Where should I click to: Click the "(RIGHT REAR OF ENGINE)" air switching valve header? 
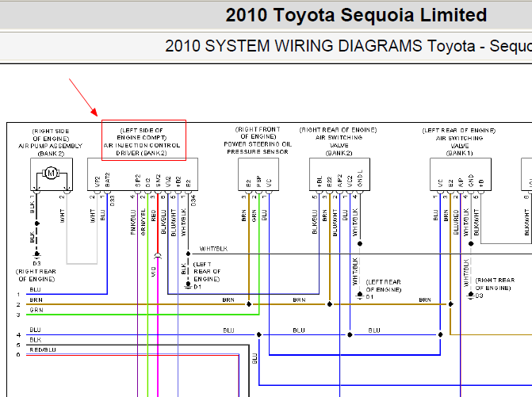pyautogui.click(x=338, y=130)
